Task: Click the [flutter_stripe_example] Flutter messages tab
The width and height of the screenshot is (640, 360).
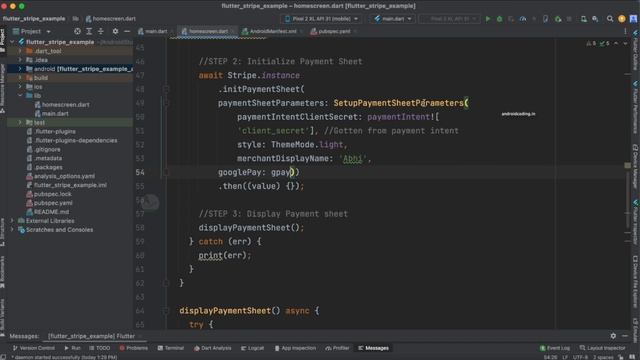Action: pyautogui.click(x=91, y=336)
